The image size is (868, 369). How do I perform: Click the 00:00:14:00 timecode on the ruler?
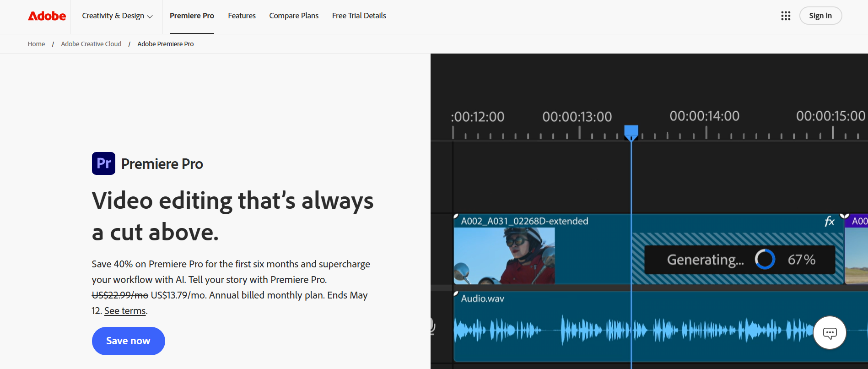(x=705, y=116)
